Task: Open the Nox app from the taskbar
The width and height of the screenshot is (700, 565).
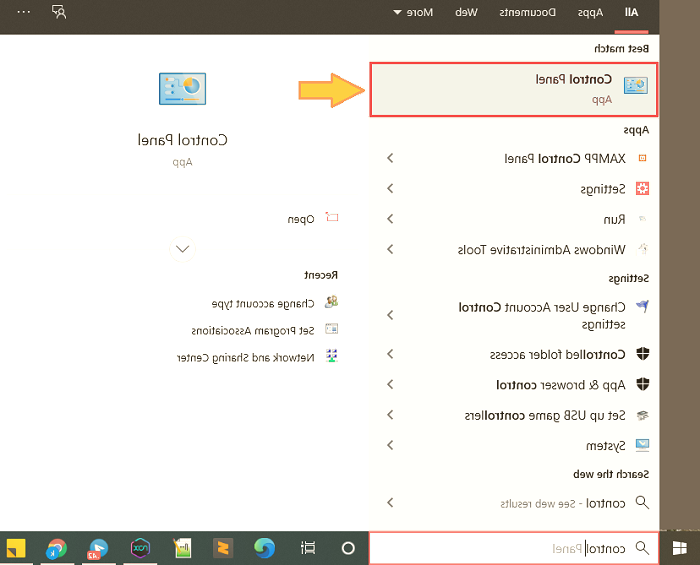Action: click(139, 548)
